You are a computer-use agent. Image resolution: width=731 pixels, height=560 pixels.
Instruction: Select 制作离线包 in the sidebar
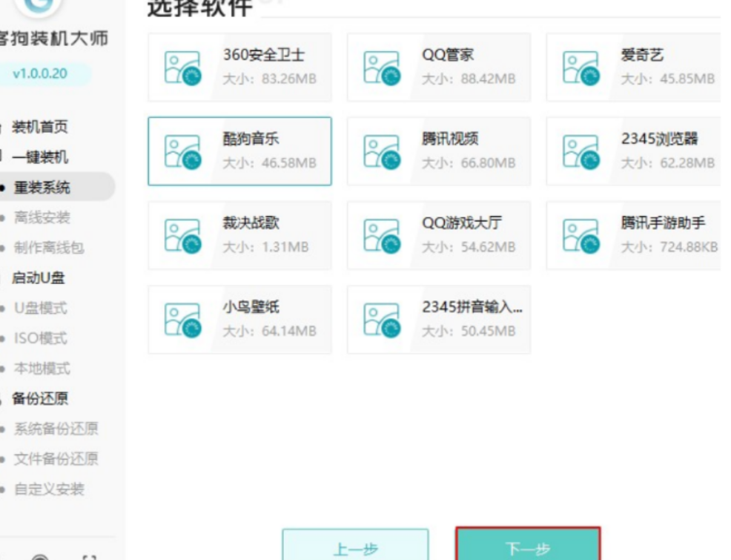coord(49,248)
